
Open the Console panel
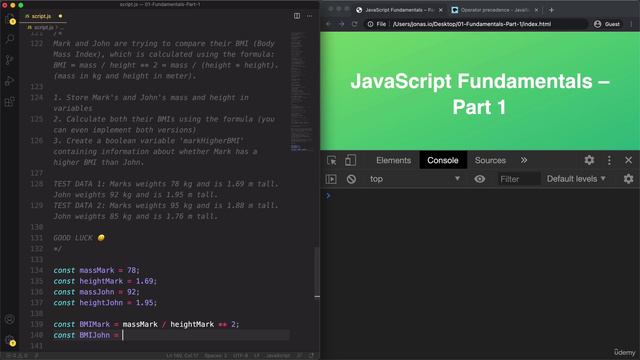[x=442, y=160]
